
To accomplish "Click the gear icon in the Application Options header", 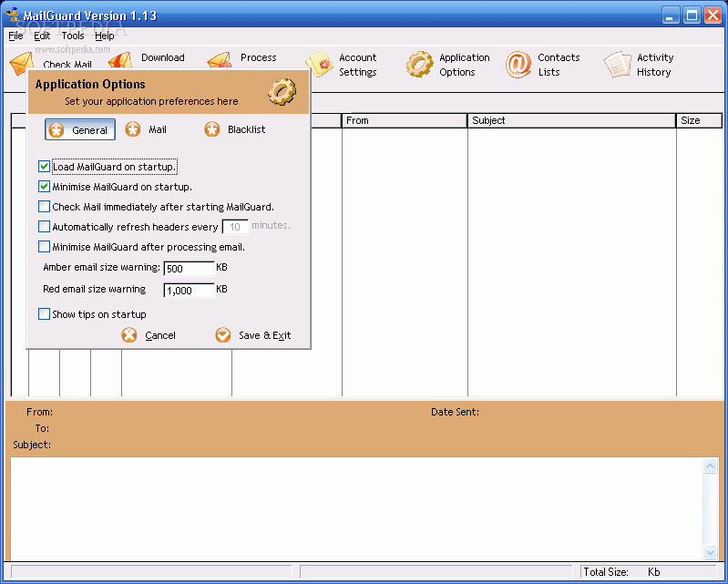I will point(282,91).
